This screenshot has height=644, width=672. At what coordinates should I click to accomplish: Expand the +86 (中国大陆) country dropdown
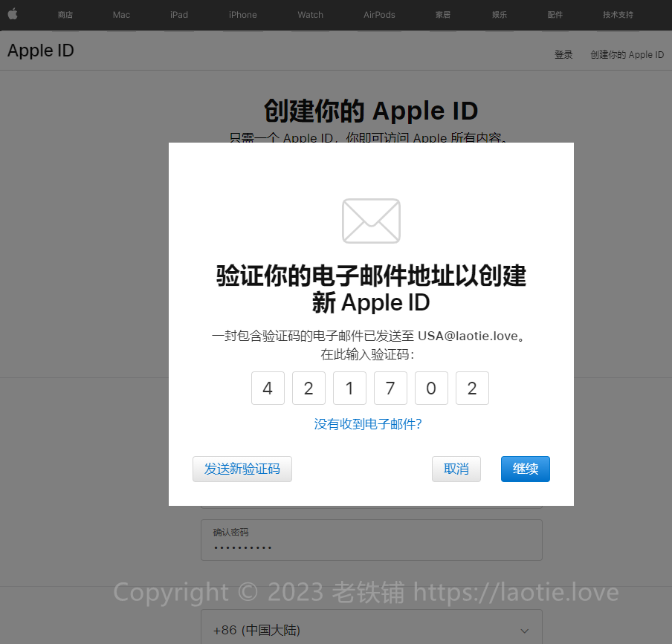[x=371, y=630]
